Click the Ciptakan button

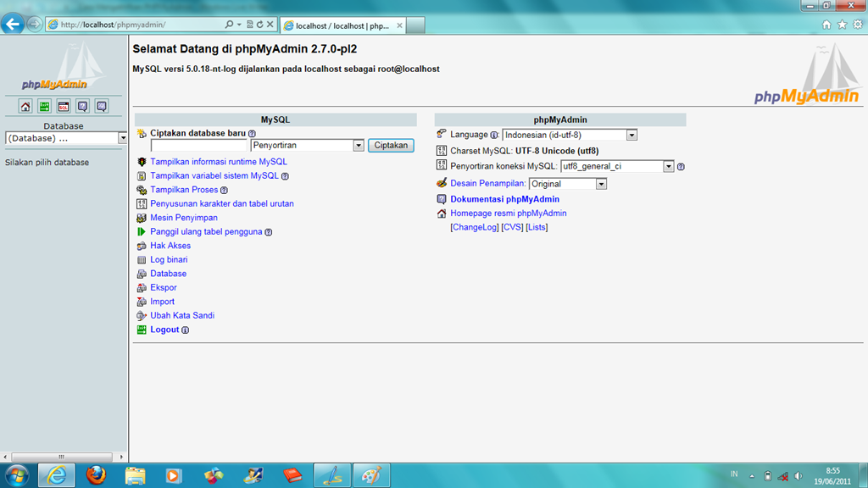tap(391, 146)
